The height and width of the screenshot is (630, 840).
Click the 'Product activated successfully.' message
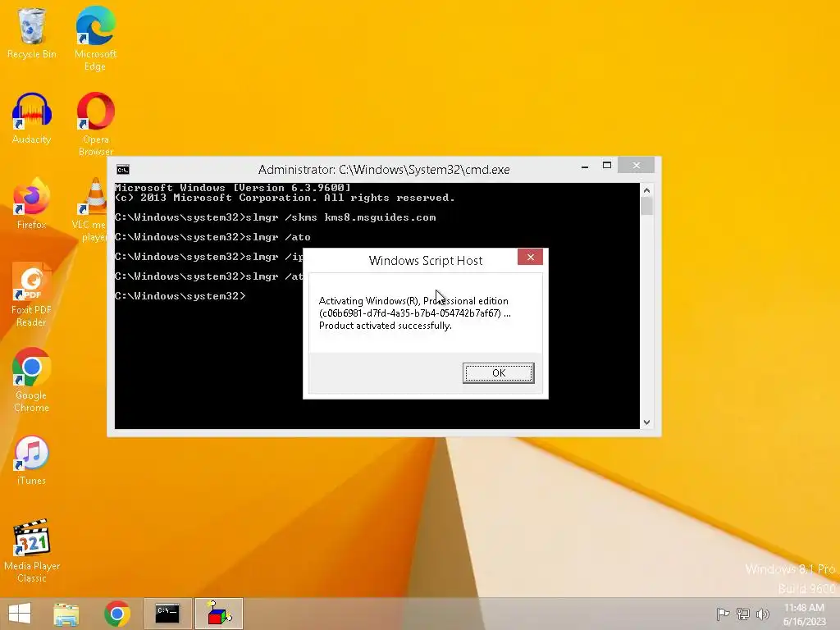coord(386,326)
